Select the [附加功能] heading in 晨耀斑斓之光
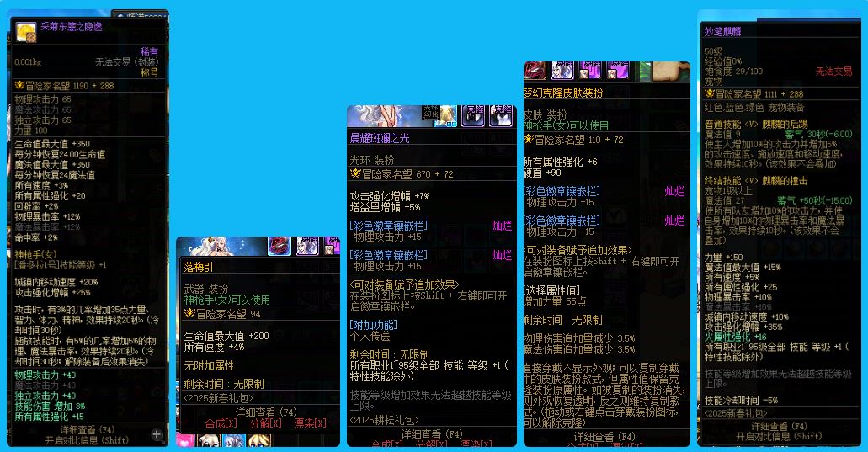The height and width of the screenshot is (452, 868). tap(374, 324)
